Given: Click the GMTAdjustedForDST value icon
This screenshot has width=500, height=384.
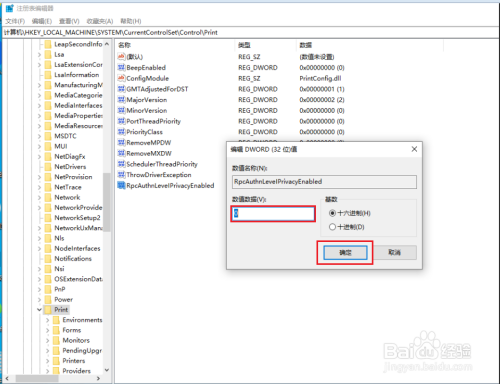Looking at the screenshot, I should click(x=121, y=89).
